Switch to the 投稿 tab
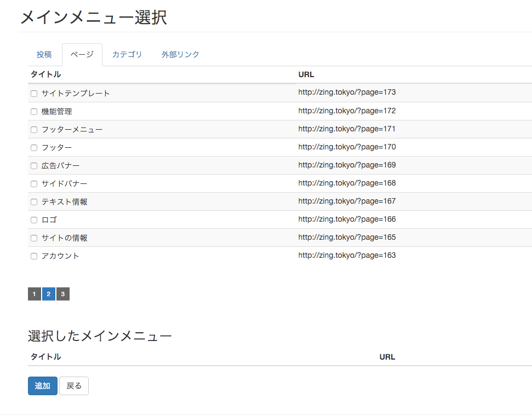 pos(44,55)
